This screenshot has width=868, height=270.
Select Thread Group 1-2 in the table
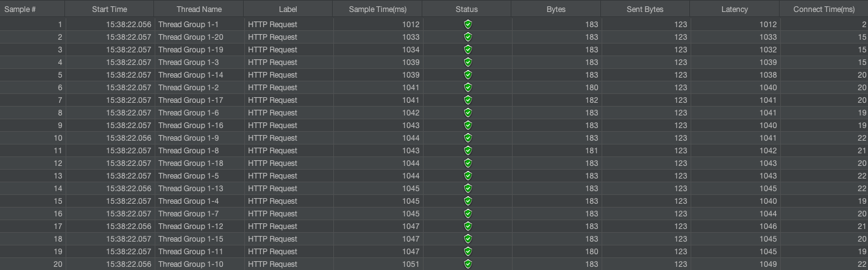tap(199, 88)
